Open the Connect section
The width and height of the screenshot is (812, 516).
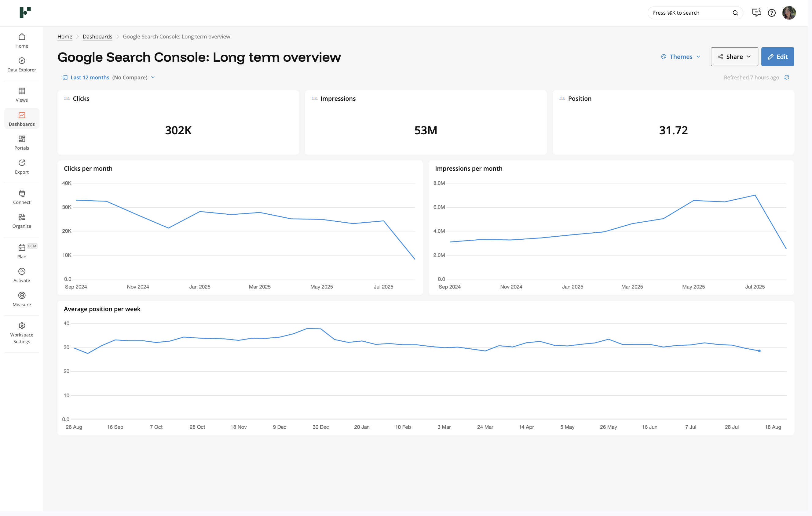(22, 197)
